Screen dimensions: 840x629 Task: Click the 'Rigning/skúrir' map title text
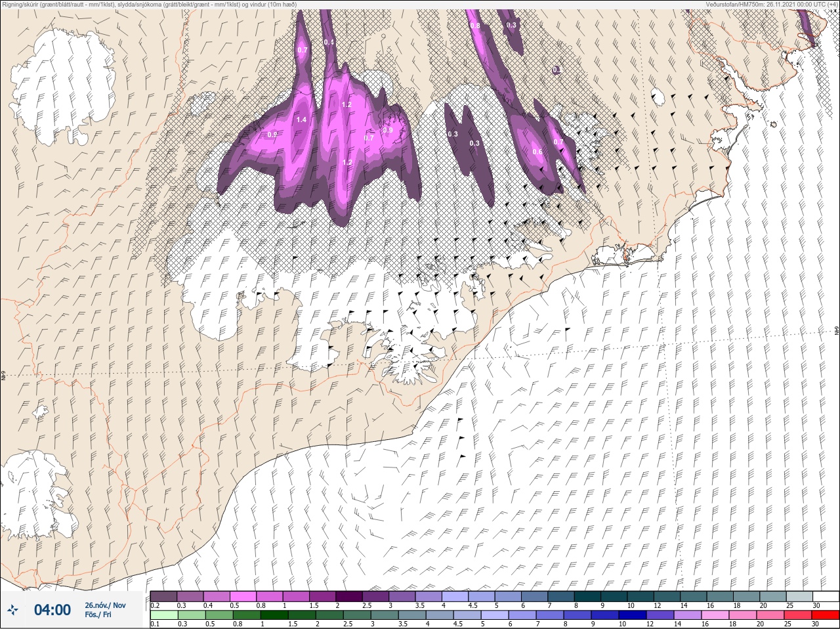pos(19,4)
